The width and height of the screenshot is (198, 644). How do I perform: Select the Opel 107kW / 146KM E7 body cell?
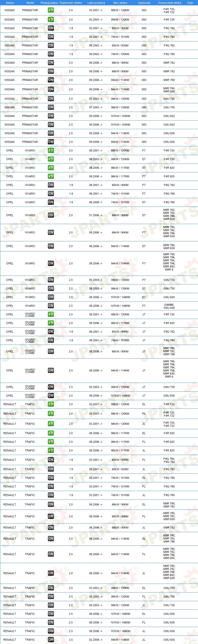pos(144,297)
